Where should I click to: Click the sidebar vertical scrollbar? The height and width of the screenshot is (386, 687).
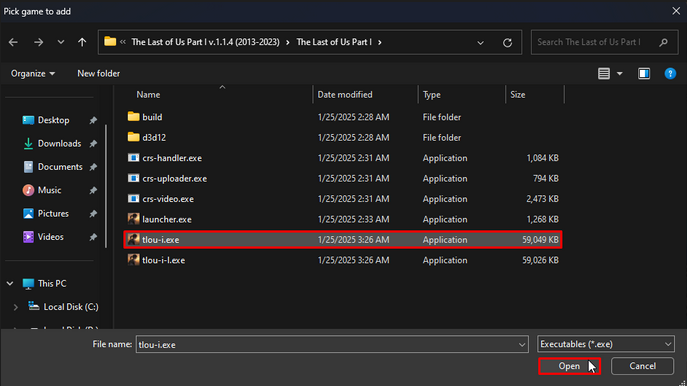click(x=106, y=186)
